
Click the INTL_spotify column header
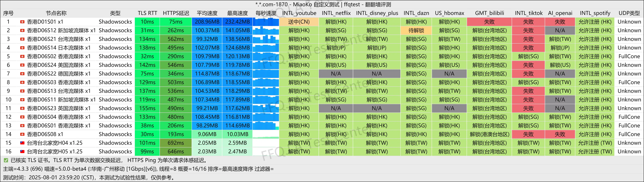click(595, 13)
